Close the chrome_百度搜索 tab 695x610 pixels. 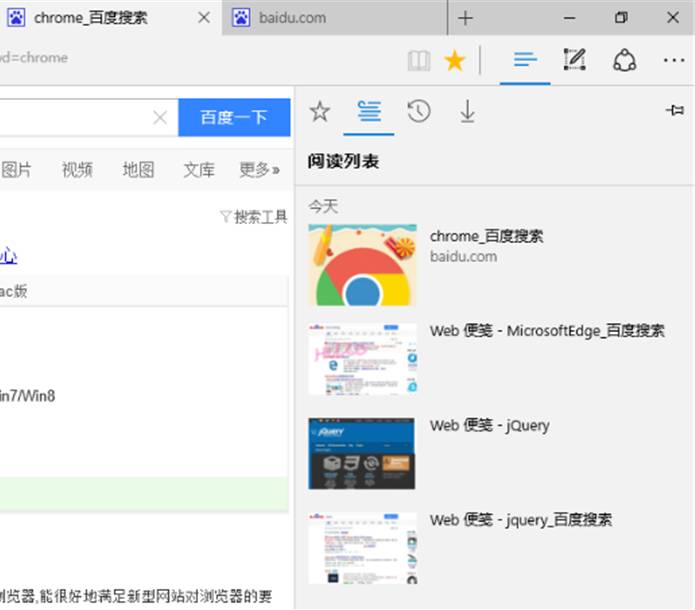tap(204, 18)
